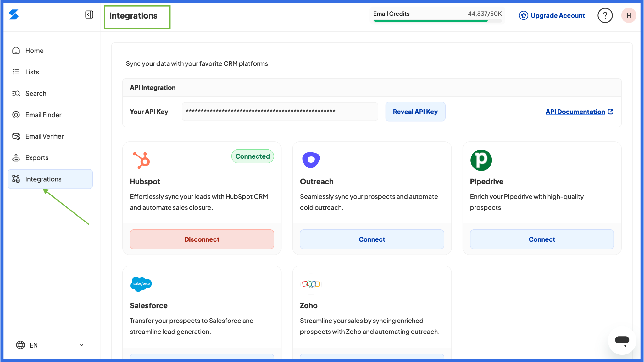Click the Integrations nodes icon
This screenshot has width=644, height=362.
[x=16, y=179]
